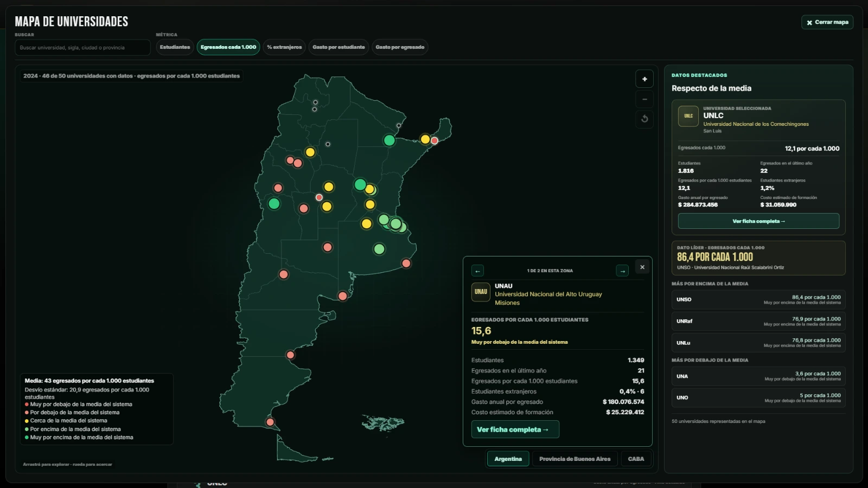Open Ver ficha completa in UNAU popup
The image size is (868, 488).
(515, 429)
